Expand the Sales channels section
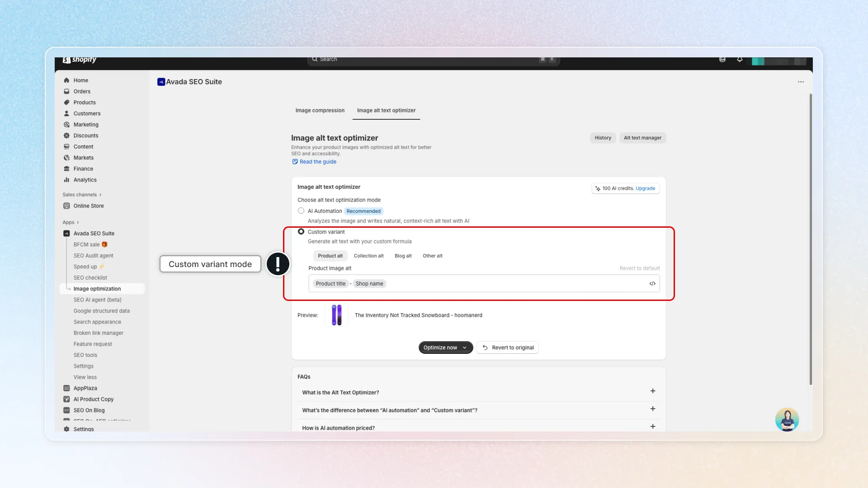The height and width of the screenshot is (488, 868). (82, 195)
